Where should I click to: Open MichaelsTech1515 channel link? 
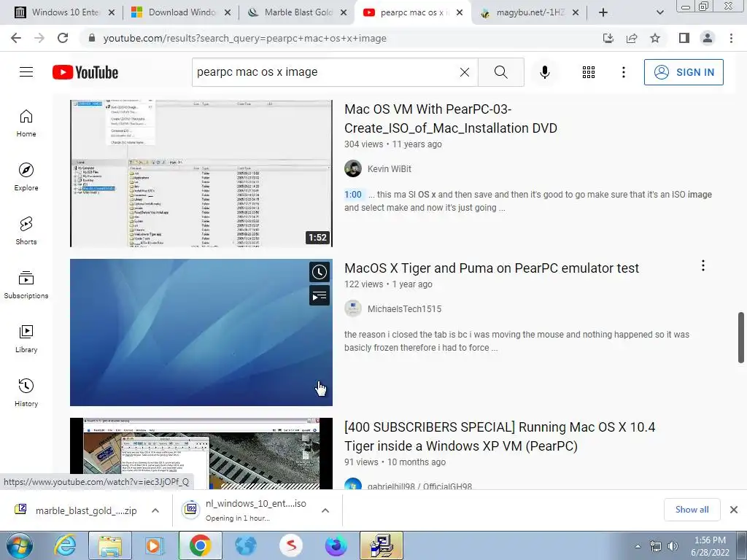click(404, 308)
